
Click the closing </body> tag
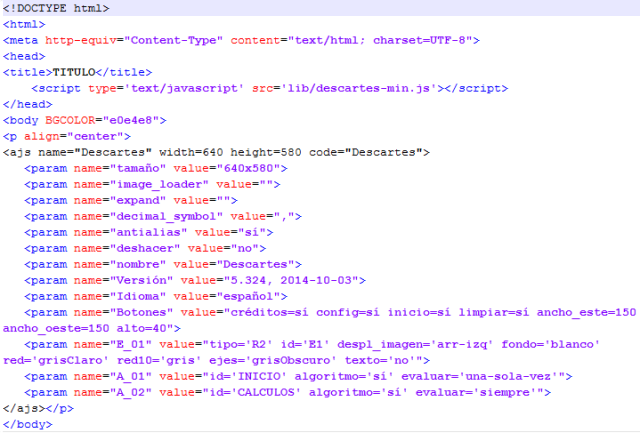click(27, 424)
